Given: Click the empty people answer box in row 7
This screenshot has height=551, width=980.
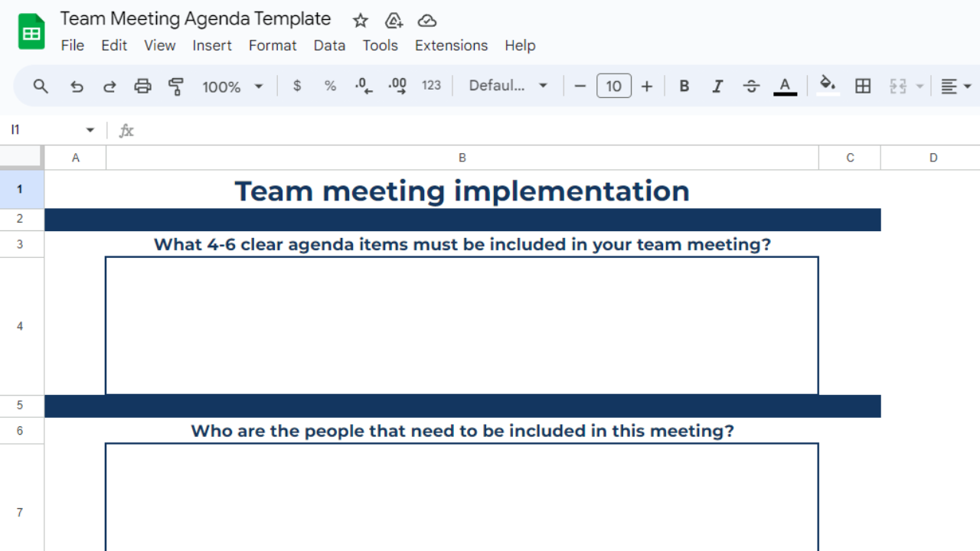Looking at the screenshot, I should [462, 497].
